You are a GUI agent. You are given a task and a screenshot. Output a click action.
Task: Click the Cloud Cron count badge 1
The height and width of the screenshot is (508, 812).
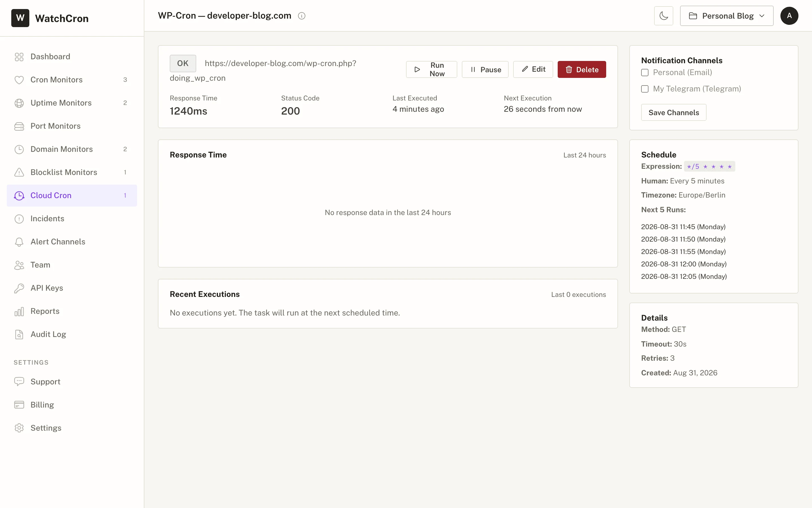pos(125,196)
